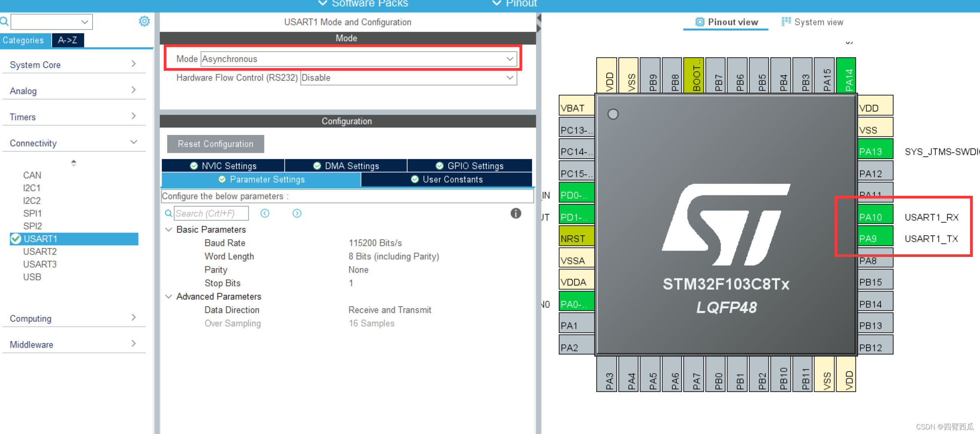The height and width of the screenshot is (434, 980).
Task: Click the search magnifier in the left sidebar
Action: coord(4,21)
